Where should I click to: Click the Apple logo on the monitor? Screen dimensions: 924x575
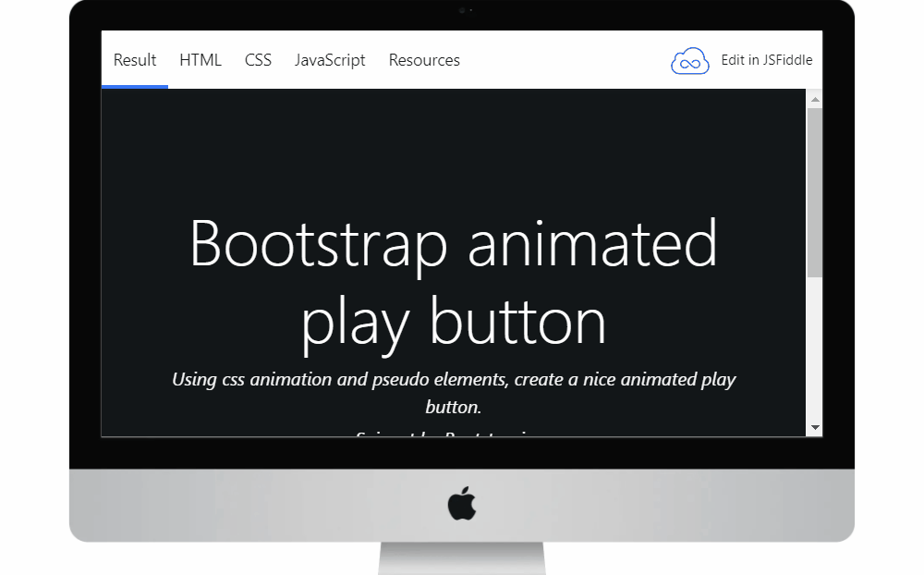(x=461, y=505)
